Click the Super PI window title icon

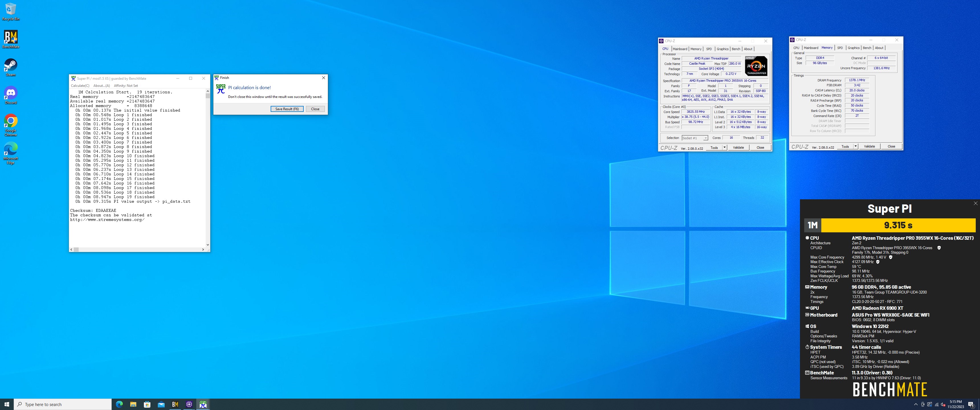73,78
